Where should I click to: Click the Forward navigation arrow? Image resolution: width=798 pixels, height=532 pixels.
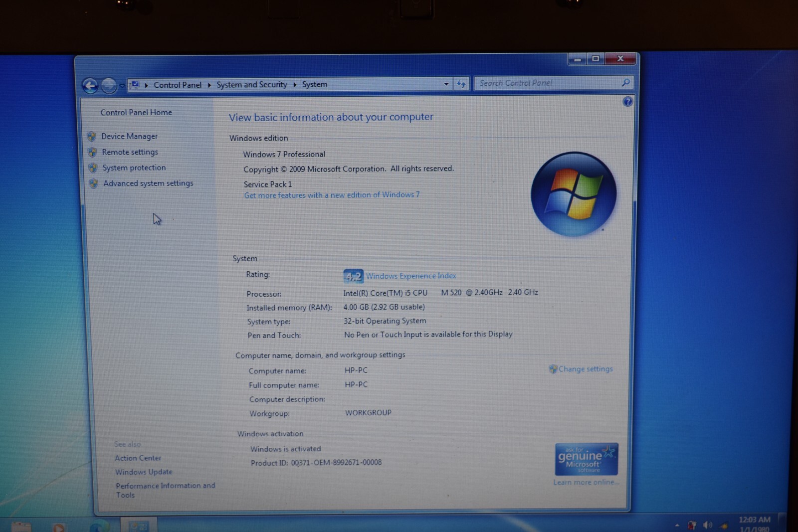tap(109, 86)
